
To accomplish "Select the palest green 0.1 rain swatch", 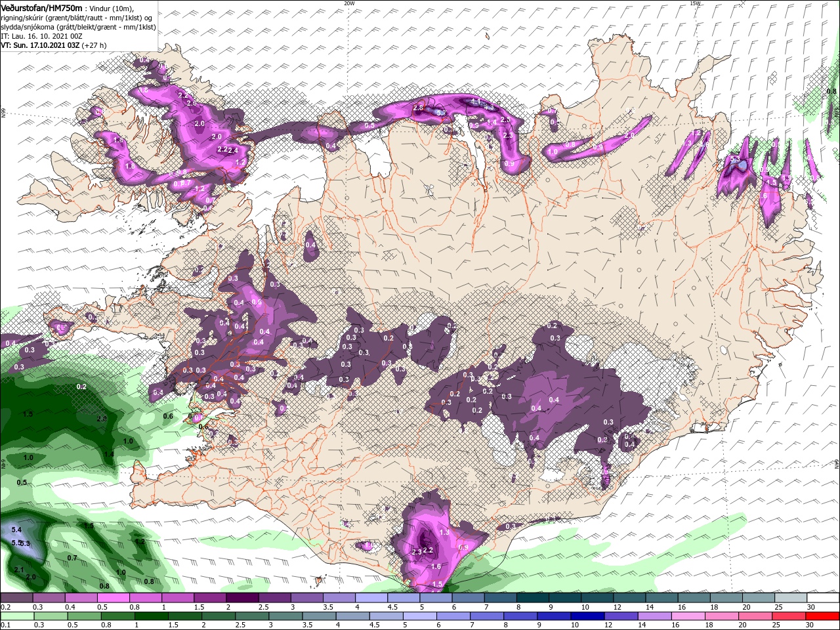I will click(x=16, y=616).
